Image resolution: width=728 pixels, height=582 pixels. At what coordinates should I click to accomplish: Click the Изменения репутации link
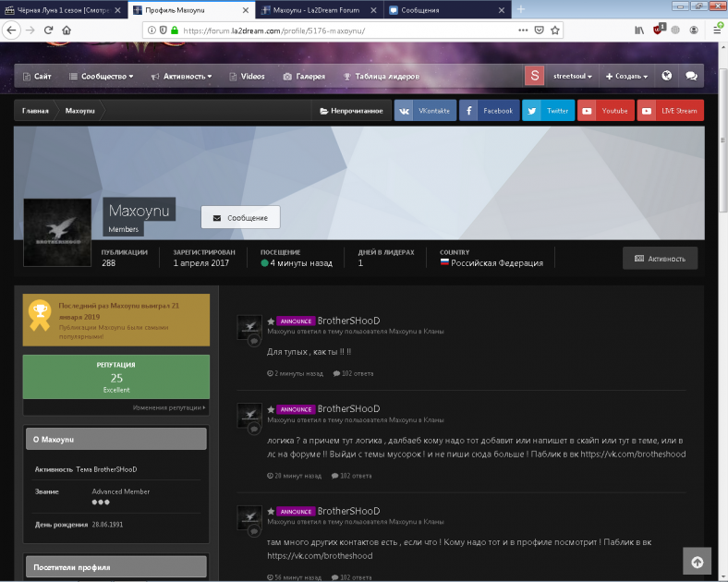(169, 407)
